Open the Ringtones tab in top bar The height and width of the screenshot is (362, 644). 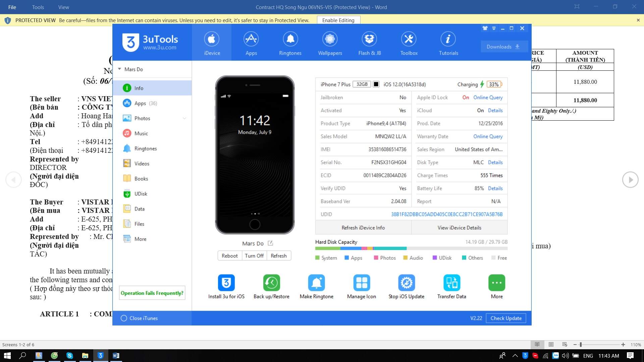pyautogui.click(x=290, y=43)
